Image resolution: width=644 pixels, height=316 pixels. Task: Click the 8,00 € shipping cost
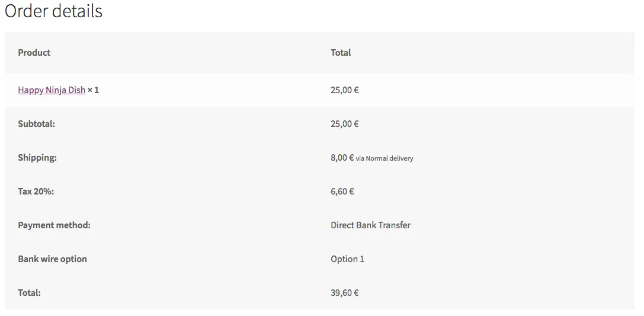click(x=342, y=157)
